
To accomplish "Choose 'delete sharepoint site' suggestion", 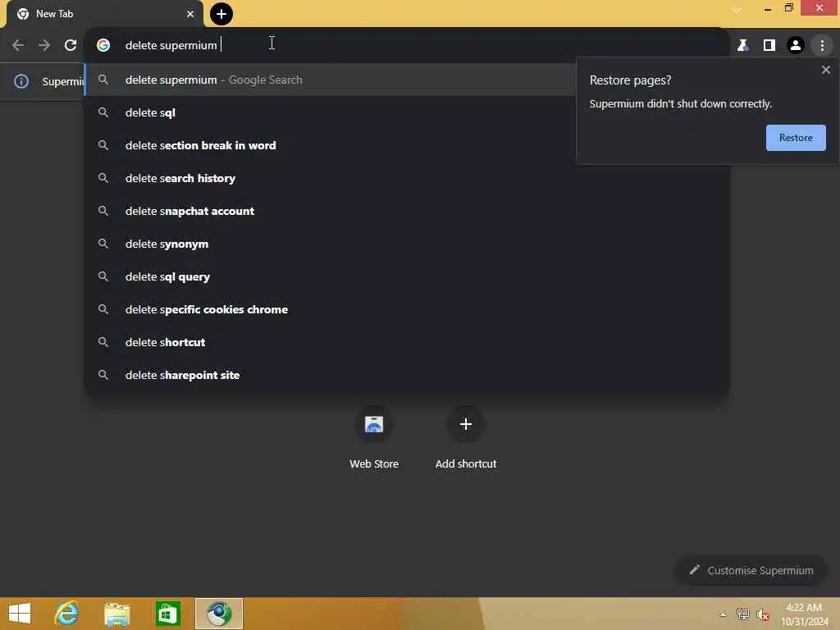I will click(407, 375).
